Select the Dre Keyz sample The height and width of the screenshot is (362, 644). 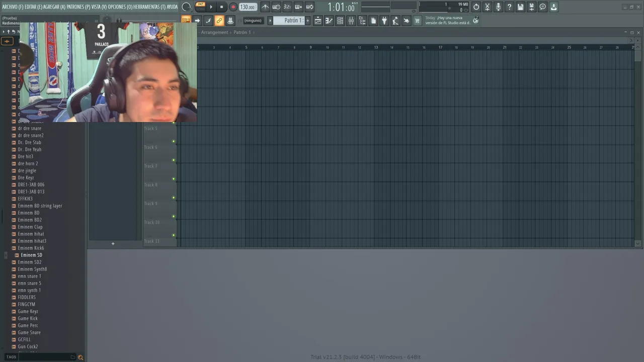point(26,177)
